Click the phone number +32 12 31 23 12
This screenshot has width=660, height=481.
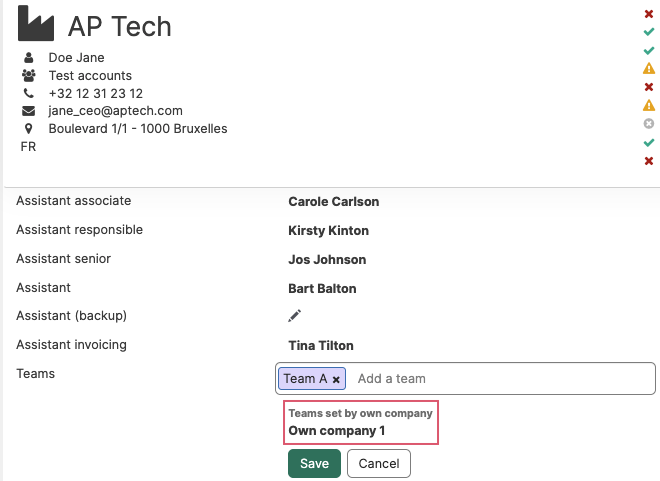coord(96,93)
